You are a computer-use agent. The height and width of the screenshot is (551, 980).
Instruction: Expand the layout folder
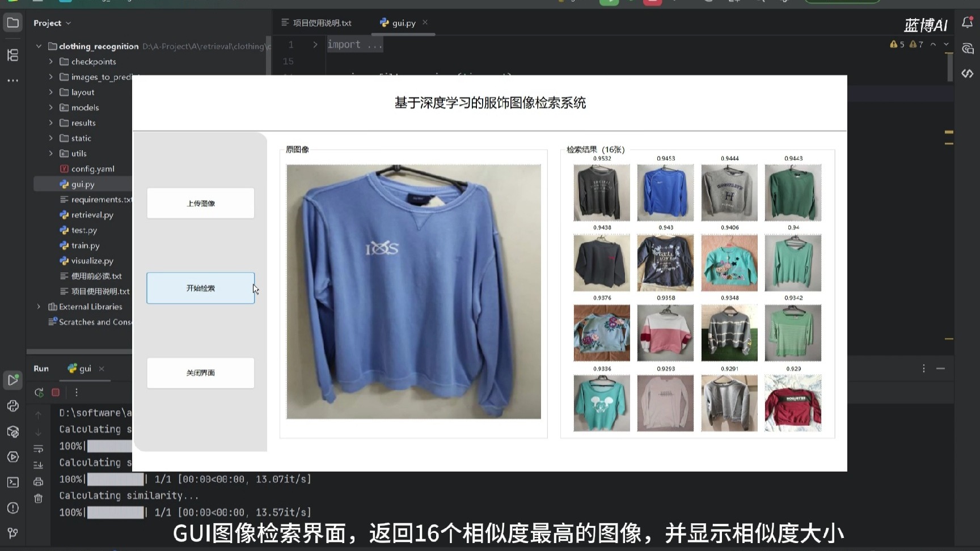pyautogui.click(x=50, y=92)
